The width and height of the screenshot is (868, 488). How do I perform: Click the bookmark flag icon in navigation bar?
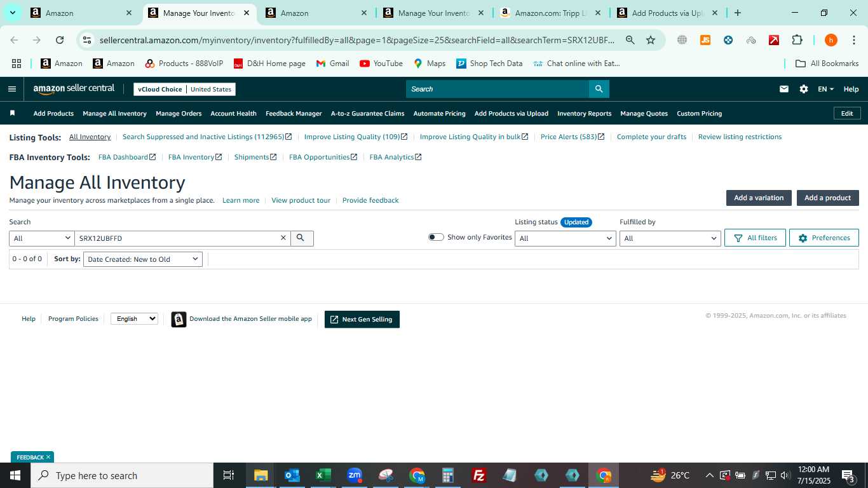[x=12, y=113]
